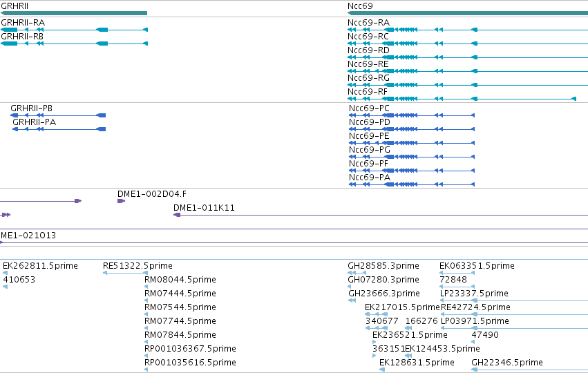Select the EK128631.5prime EST label
The image size is (588, 373).
click(417, 363)
